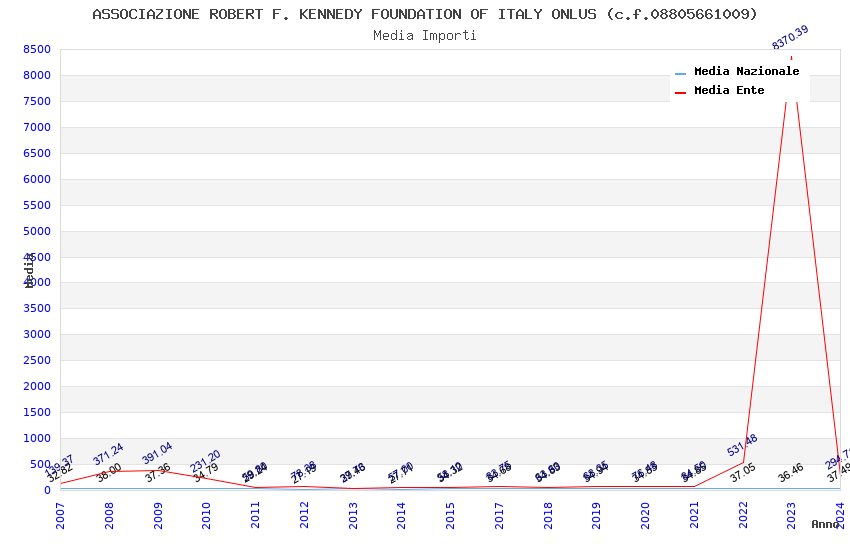The image size is (850, 550).
Task: Click the 7500 y-axis tick label
Action: point(37,101)
